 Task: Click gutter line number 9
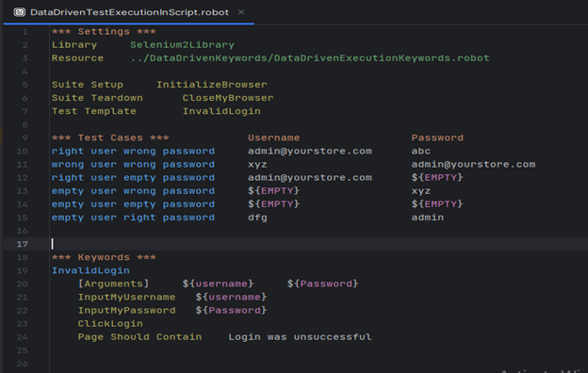(x=24, y=138)
